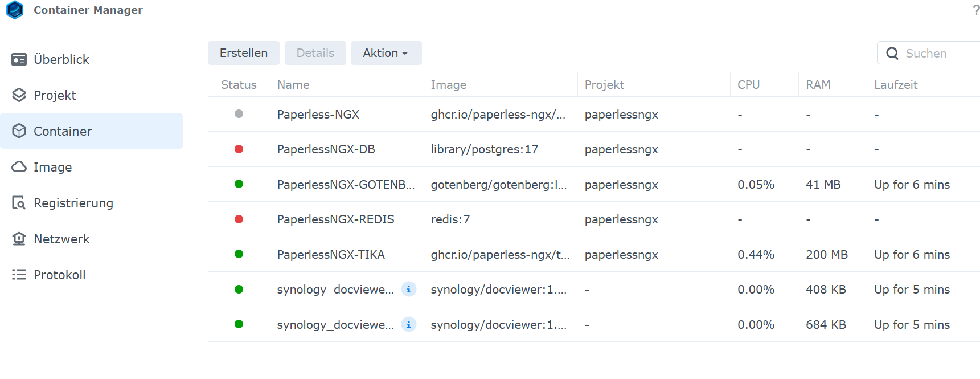The height and width of the screenshot is (379, 980).
Task: Click the 684 KB RAM value
Action: 826,325
